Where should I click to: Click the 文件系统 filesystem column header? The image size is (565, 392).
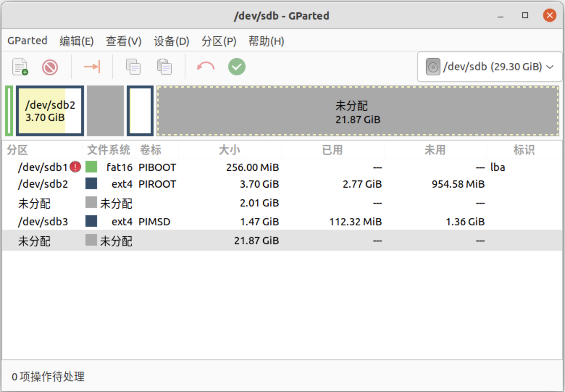(108, 150)
